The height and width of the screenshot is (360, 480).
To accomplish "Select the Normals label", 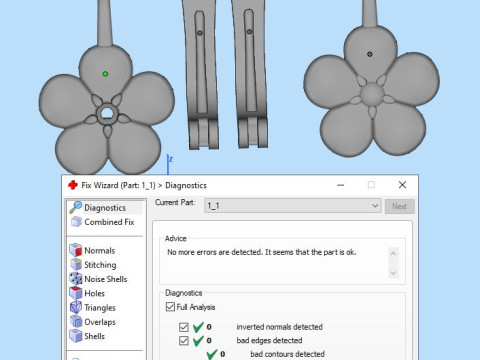I will point(100,250).
